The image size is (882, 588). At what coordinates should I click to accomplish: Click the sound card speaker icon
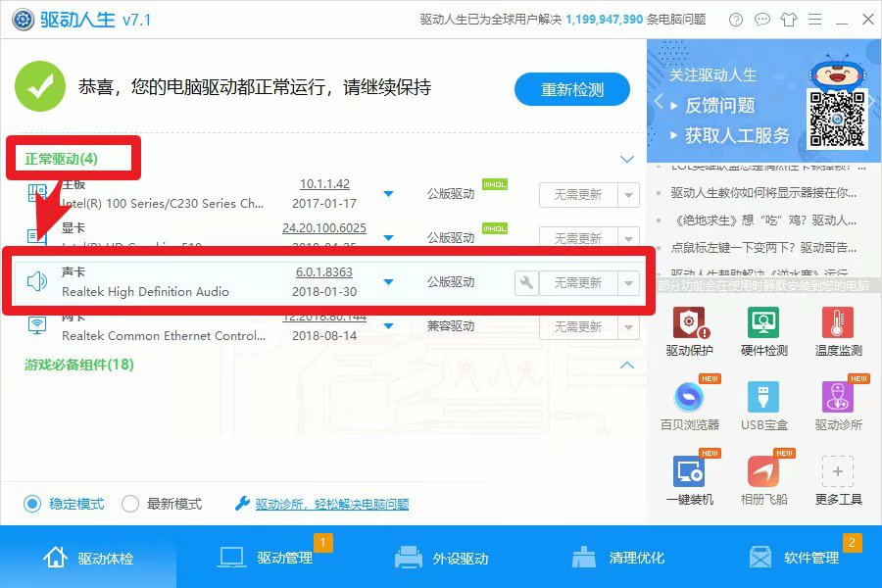point(36,281)
